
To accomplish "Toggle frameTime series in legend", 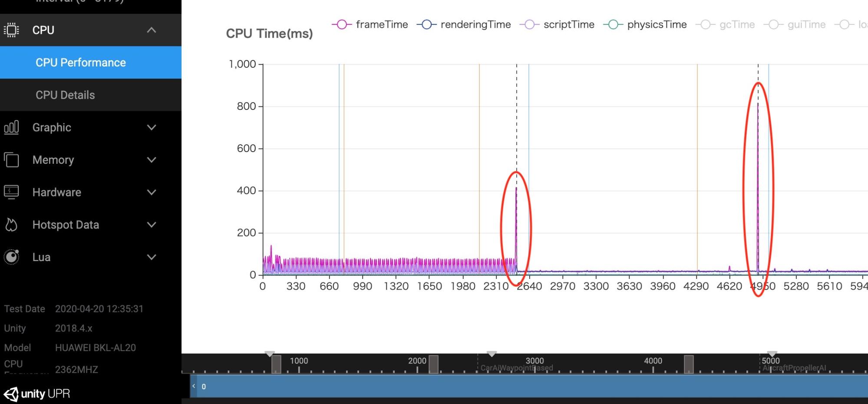I will [370, 24].
